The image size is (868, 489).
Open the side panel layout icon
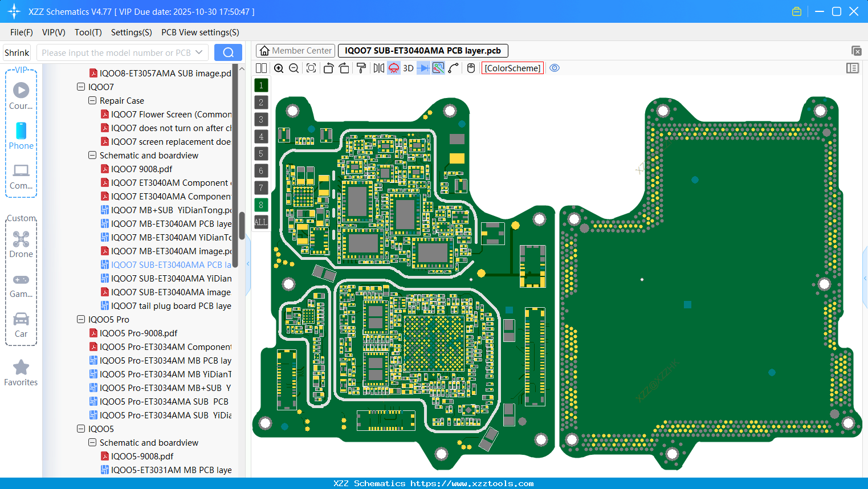pyautogui.click(x=853, y=68)
